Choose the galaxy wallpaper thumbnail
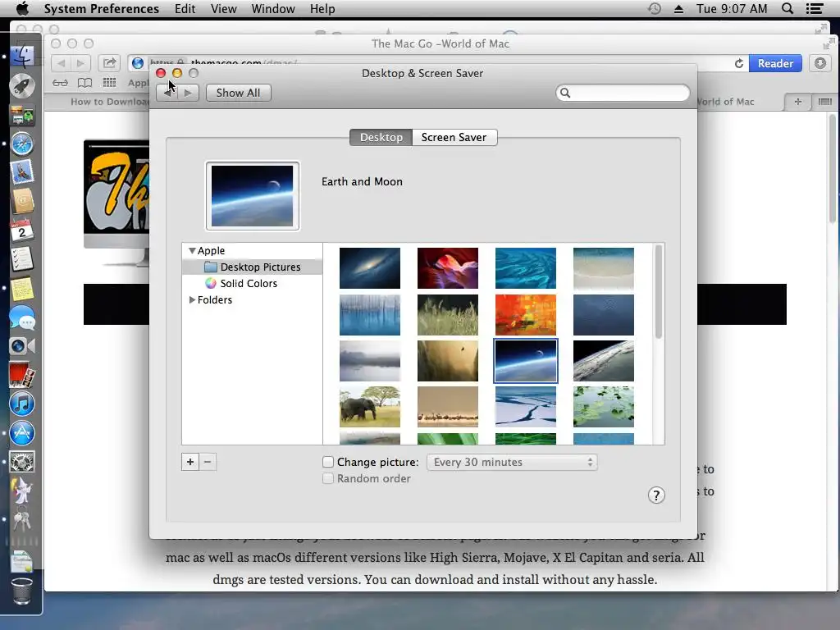Viewport: 840px width, 630px height. click(x=370, y=268)
